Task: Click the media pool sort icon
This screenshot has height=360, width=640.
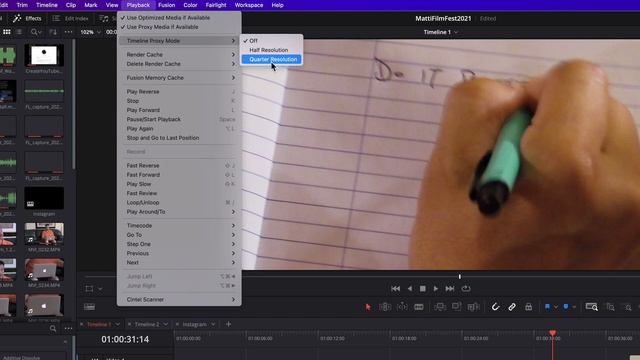Action: [53, 32]
